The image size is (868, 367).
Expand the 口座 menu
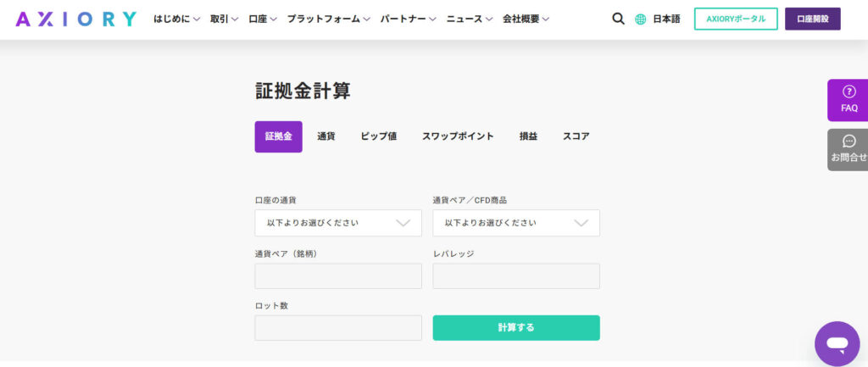tap(263, 19)
